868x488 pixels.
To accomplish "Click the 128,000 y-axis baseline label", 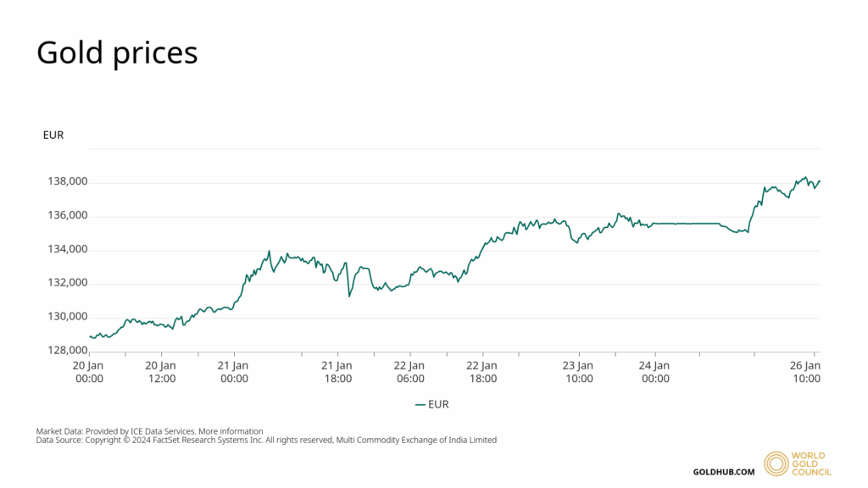I will (66, 350).
